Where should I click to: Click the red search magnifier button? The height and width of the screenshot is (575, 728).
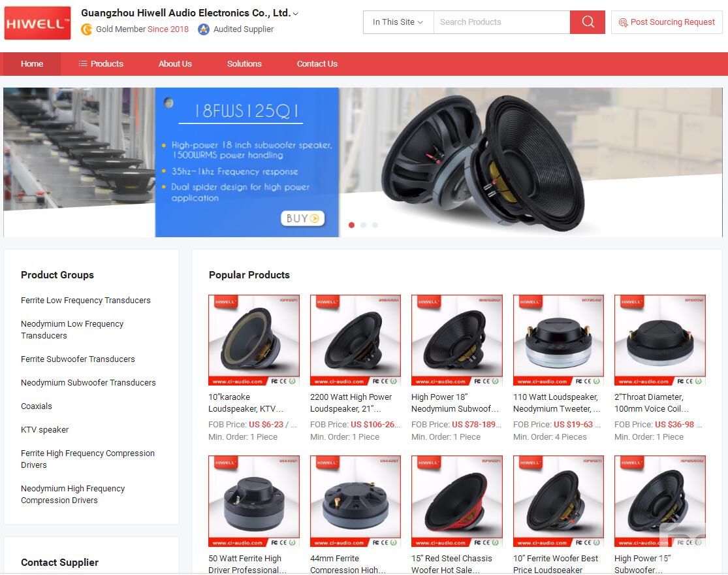588,22
